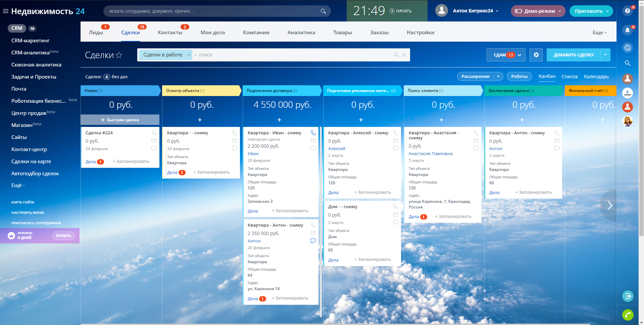This screenshot has height=325, width=644.
Task: Expand the Еще tab menu
Action: [x=599, y=33]
